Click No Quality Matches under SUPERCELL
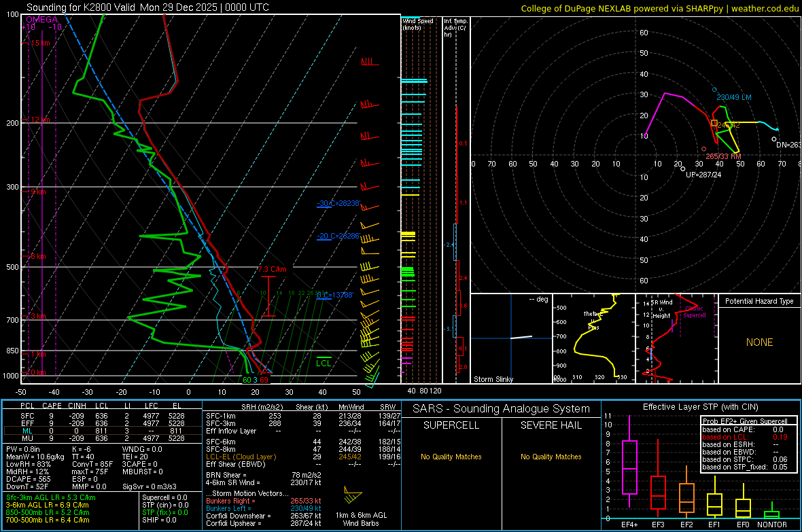The height and width of the screenshot is (532, 802). 451,457
